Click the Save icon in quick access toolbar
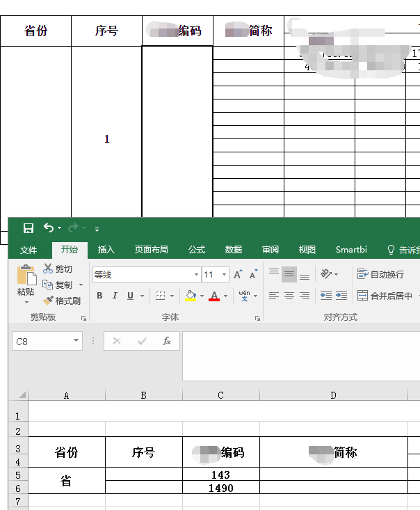Screen dimensions: 420x510 29,228
